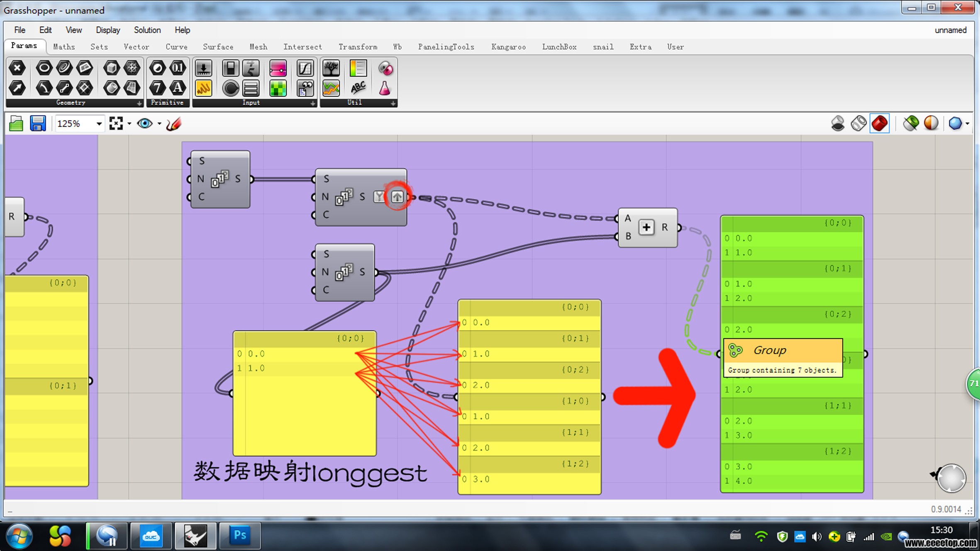Open the Solution menu

click(x=147, y=30)
